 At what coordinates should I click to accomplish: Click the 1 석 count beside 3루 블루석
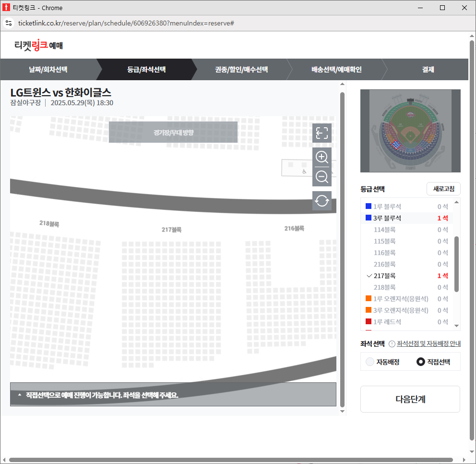pyautogui.click(x=442, y=218)
